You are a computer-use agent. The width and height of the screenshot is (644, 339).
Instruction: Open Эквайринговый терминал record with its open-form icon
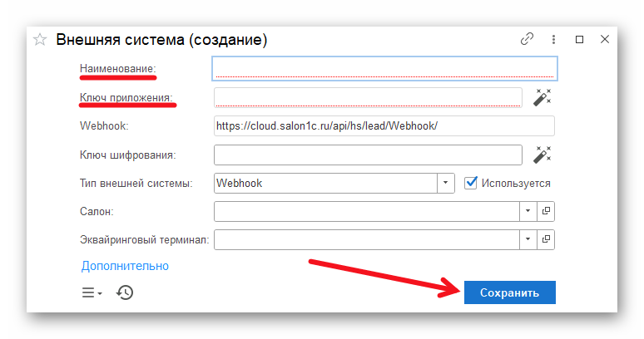546,239
